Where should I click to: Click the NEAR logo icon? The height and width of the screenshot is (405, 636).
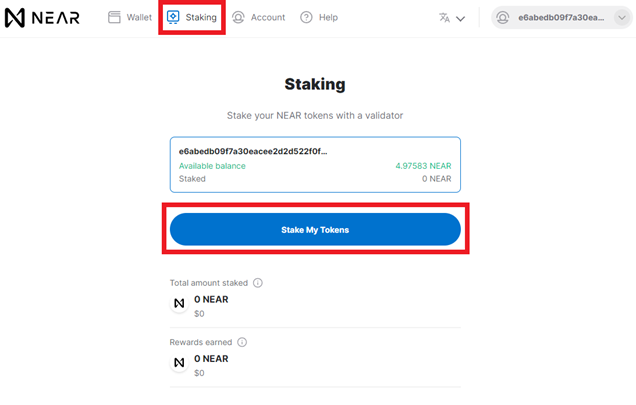pyautogui.click(x=15, y=18)
